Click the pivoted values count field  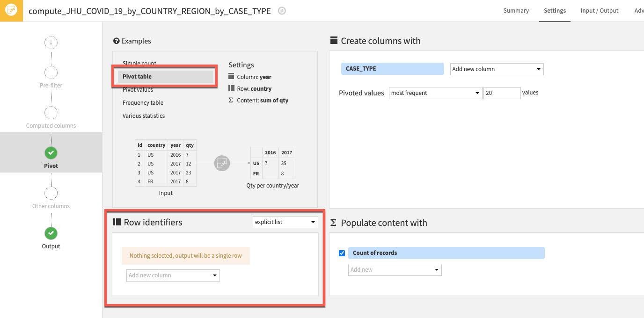click(x=502, y=93)
